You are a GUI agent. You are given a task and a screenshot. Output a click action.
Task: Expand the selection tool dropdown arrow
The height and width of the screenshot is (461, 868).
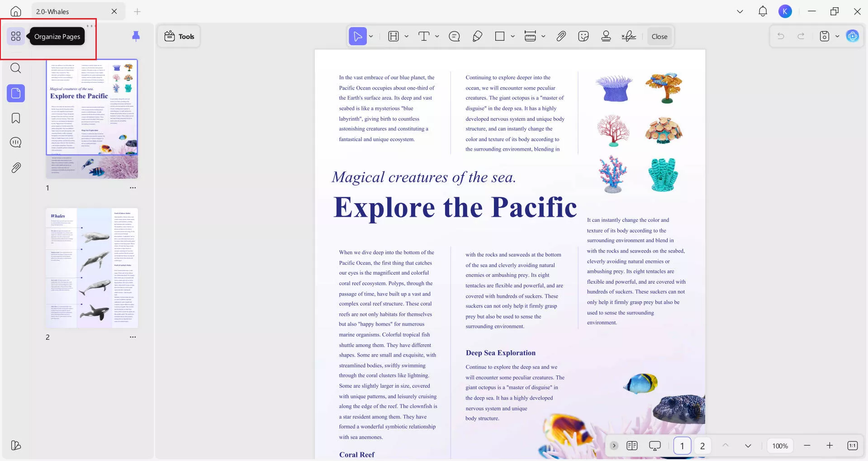tap(371, 36)
